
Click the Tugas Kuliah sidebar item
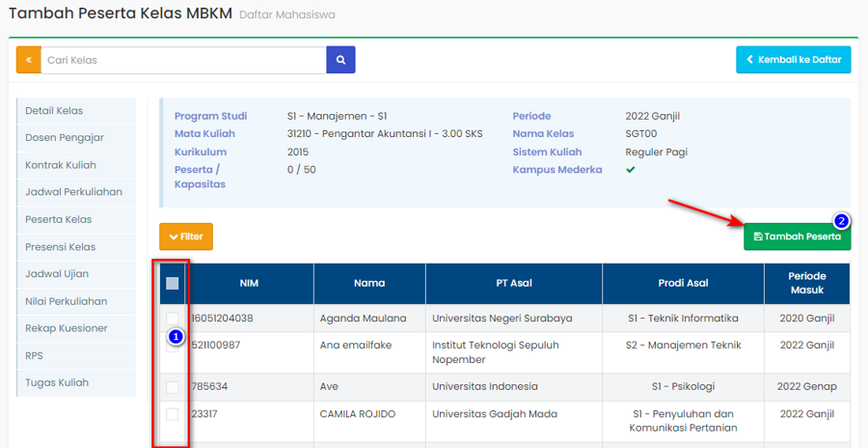57,382
